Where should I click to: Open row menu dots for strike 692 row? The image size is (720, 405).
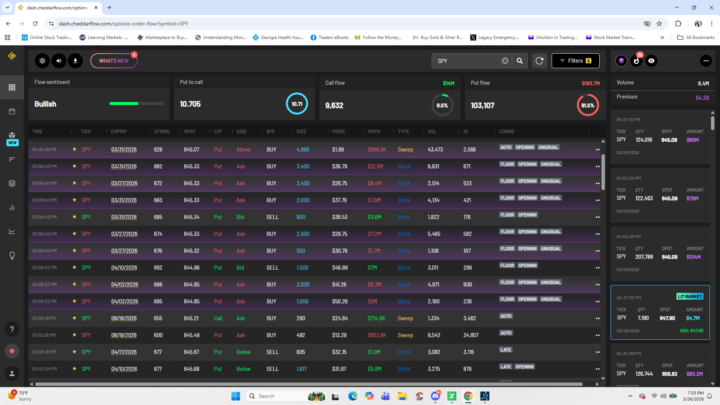pyautogui.click(x=597, y=268)
